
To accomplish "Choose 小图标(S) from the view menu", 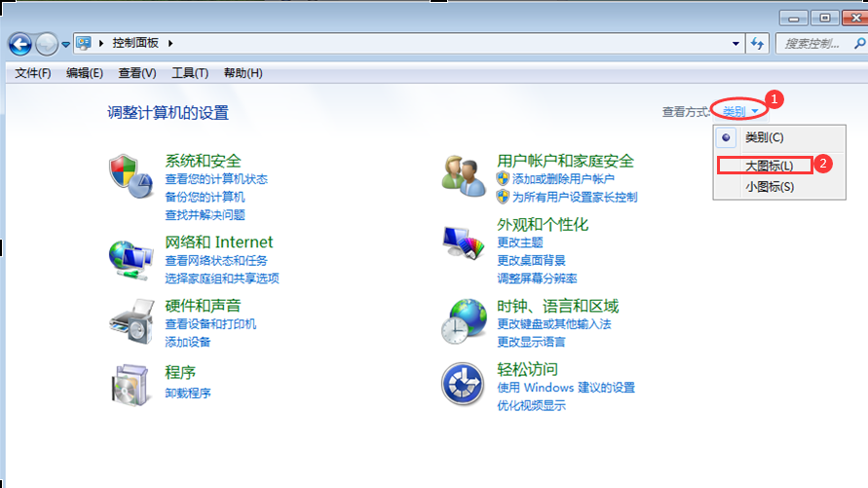I will (770, 187).
